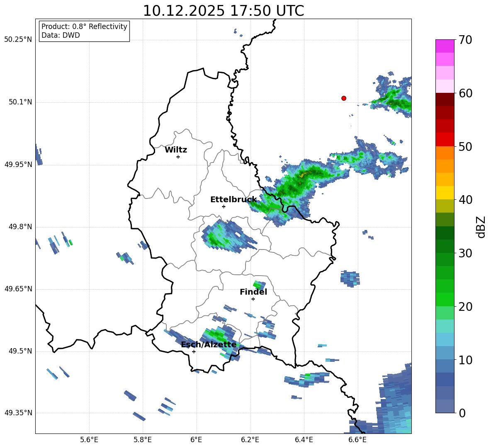Click the Ettelbruck station cross marker
The height and width of the screenshot is (448, 491).
click(x=224, y=206)
